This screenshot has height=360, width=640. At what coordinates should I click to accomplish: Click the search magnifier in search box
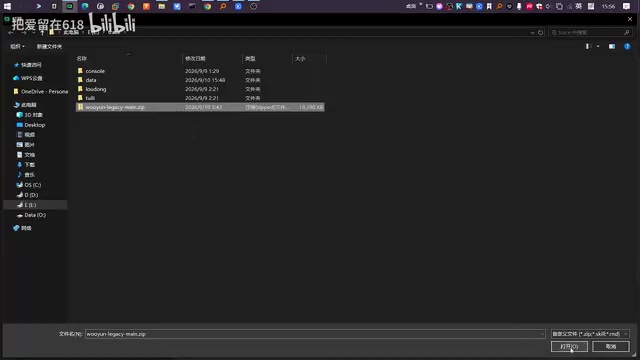coord(627,32)
